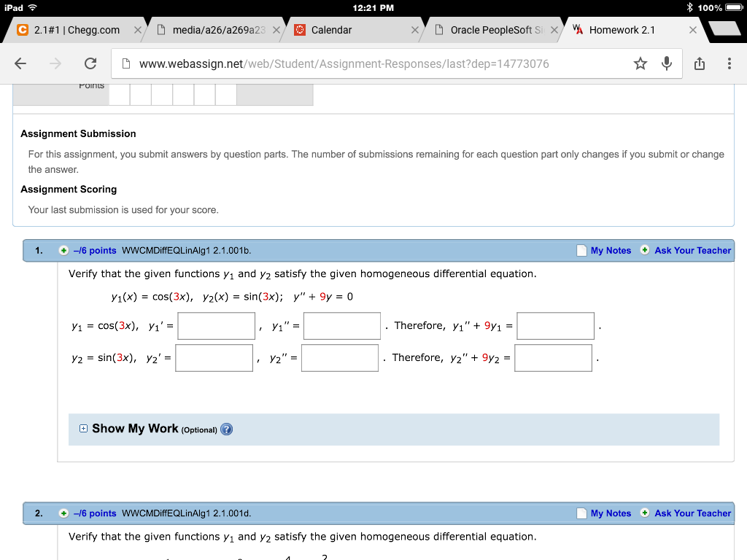The width and height of the screenshot is (747, 560).
Task: Click the microphone icon in the address bar
Action: 666,63
